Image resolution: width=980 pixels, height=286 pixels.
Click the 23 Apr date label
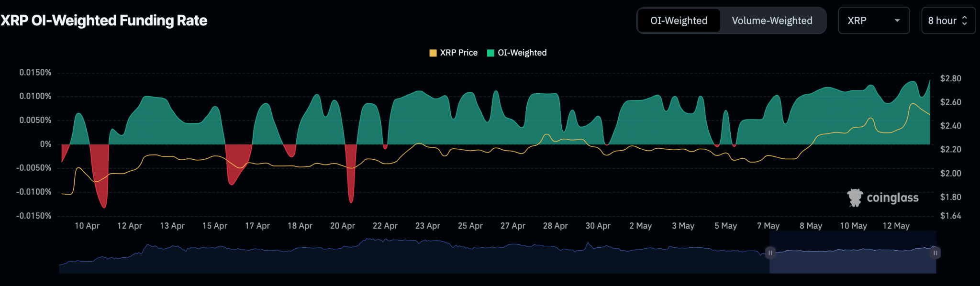pos(428,226)
